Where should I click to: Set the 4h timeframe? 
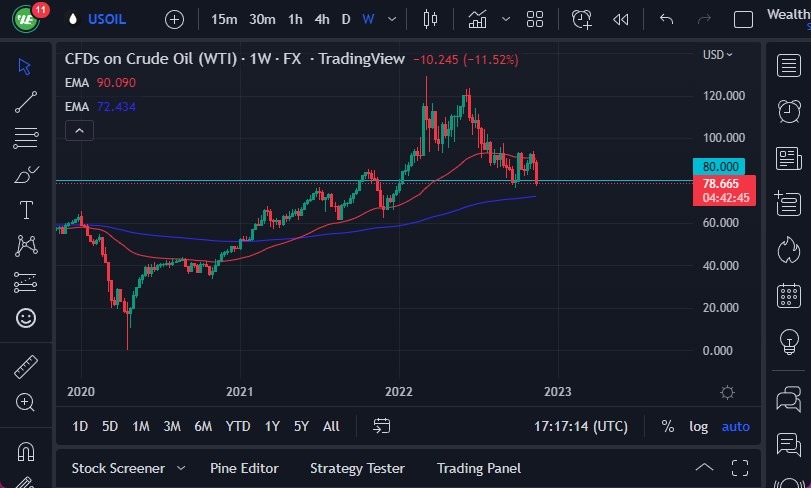click(x=321, y=19)
